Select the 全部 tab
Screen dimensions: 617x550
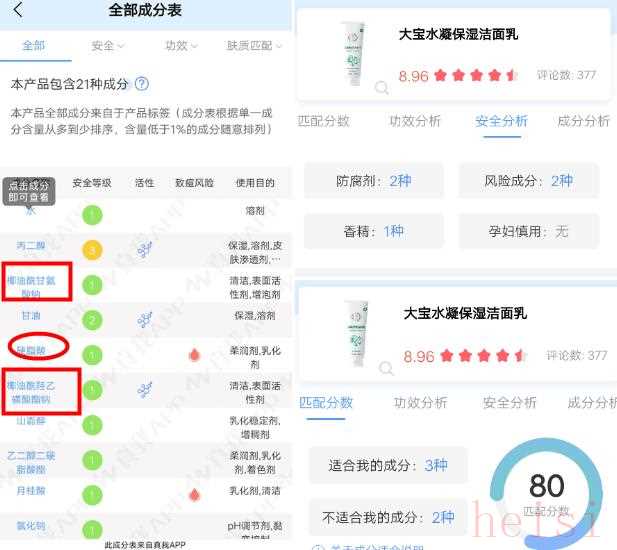point(34,46)
